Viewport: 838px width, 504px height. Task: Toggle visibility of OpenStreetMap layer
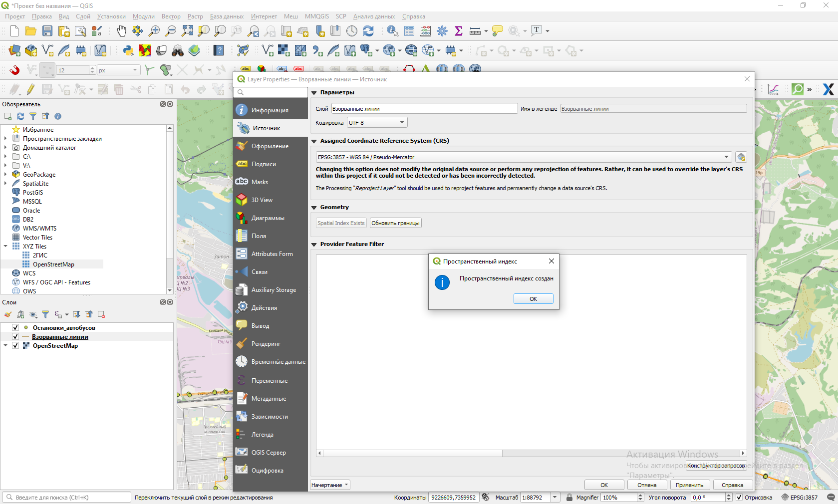click(15, 346)
